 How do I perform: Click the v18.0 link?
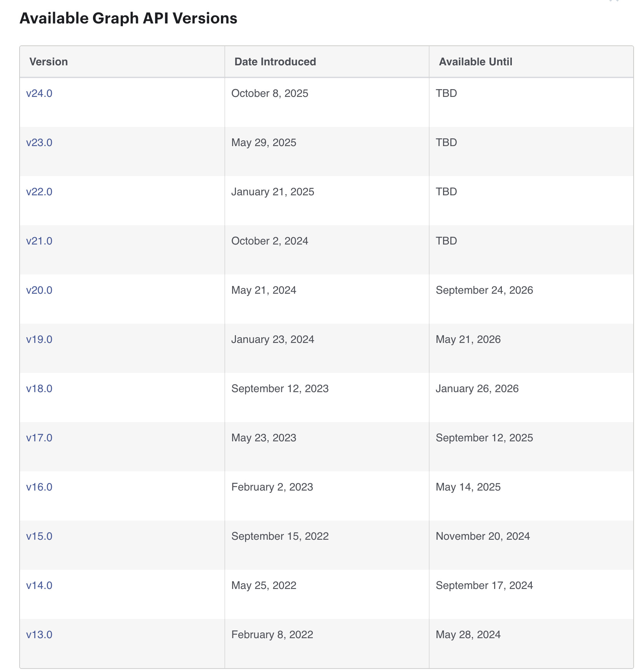[39, 389]
